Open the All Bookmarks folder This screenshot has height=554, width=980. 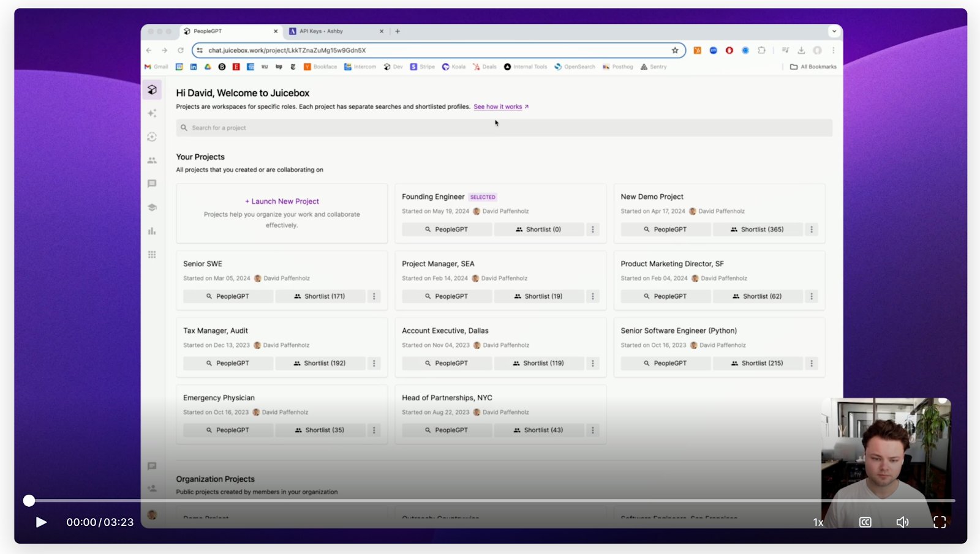click(x=813, y=67)
